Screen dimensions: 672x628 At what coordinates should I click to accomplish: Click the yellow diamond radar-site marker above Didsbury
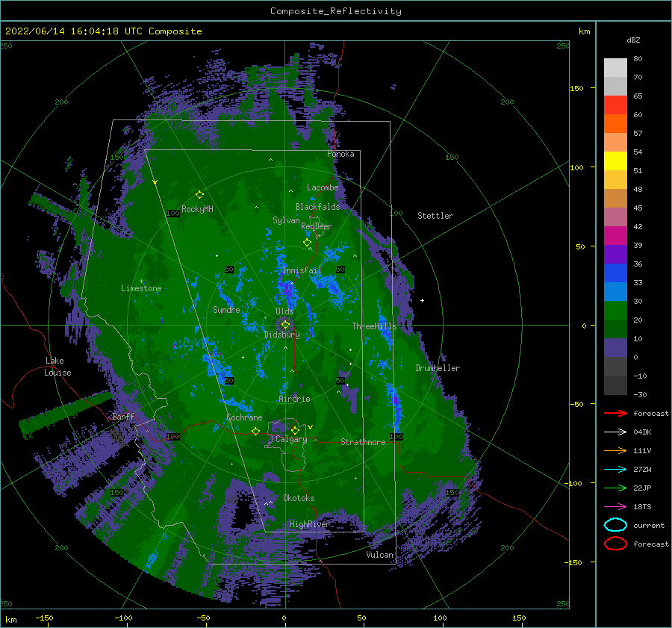[285, 325]
